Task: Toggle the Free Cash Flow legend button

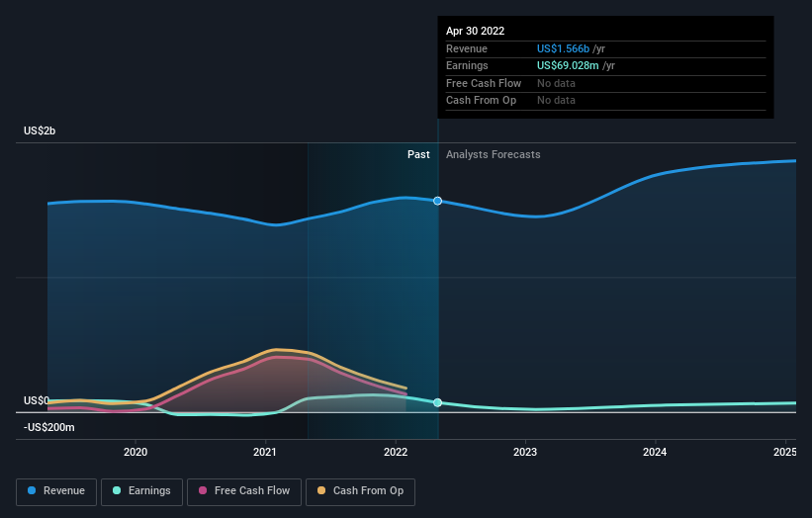Action: point(244,491)
